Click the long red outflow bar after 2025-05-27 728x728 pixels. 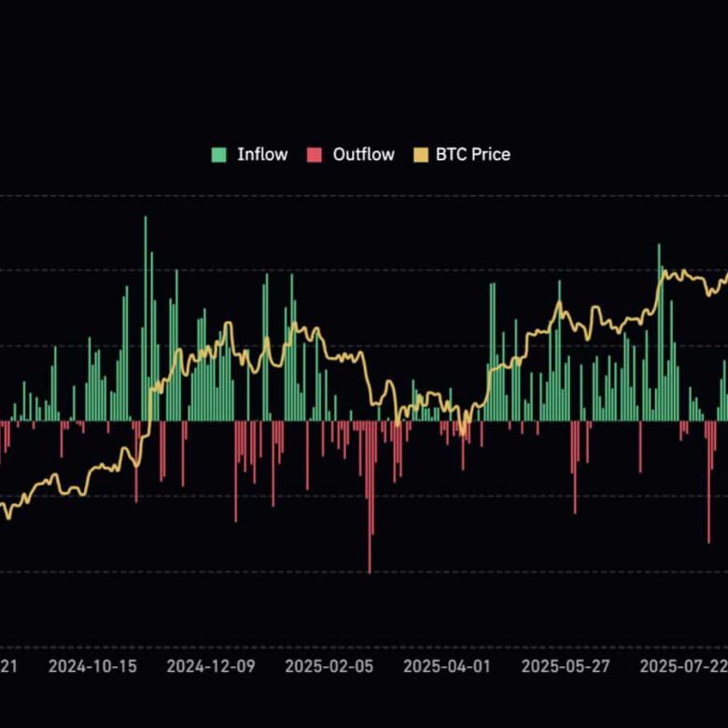point(575,468)
